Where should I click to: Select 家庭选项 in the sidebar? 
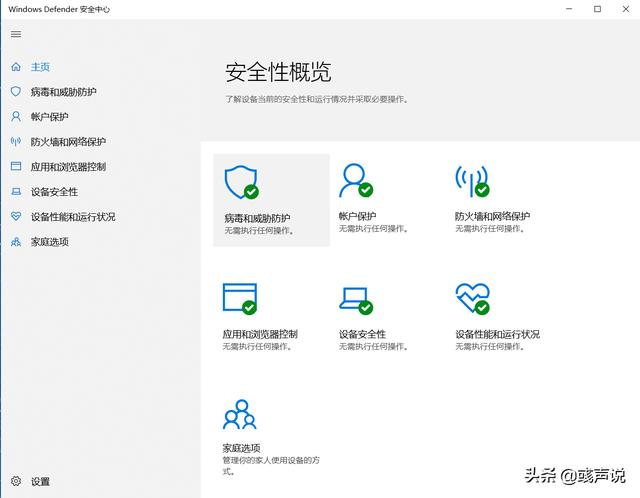[x=49, y=242]
